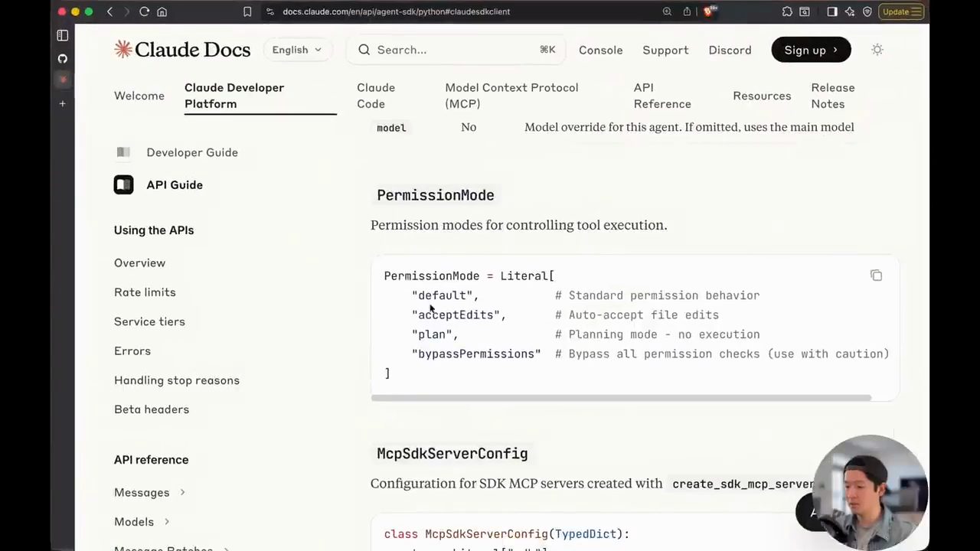Open the Brave Shields lion icon
This screenshot has height=551, width=980.
[x=709, y=11]
